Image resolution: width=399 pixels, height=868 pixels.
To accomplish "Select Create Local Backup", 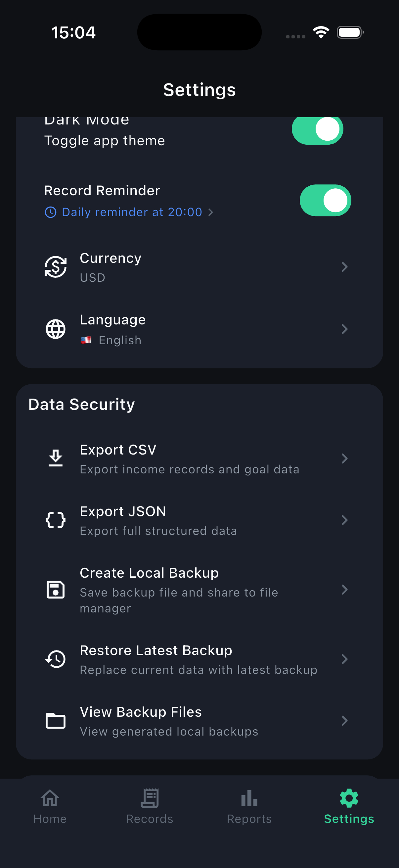I will [199, 590].
